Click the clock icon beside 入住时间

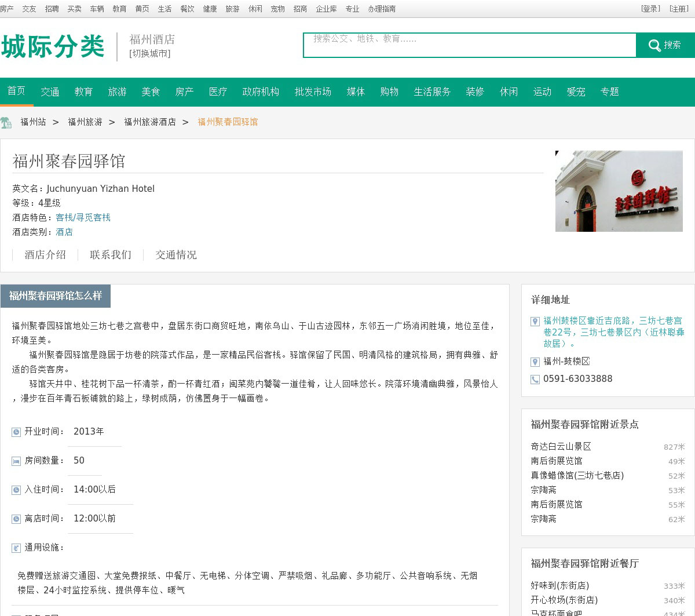pyautogui.click(x=16, y=490)
